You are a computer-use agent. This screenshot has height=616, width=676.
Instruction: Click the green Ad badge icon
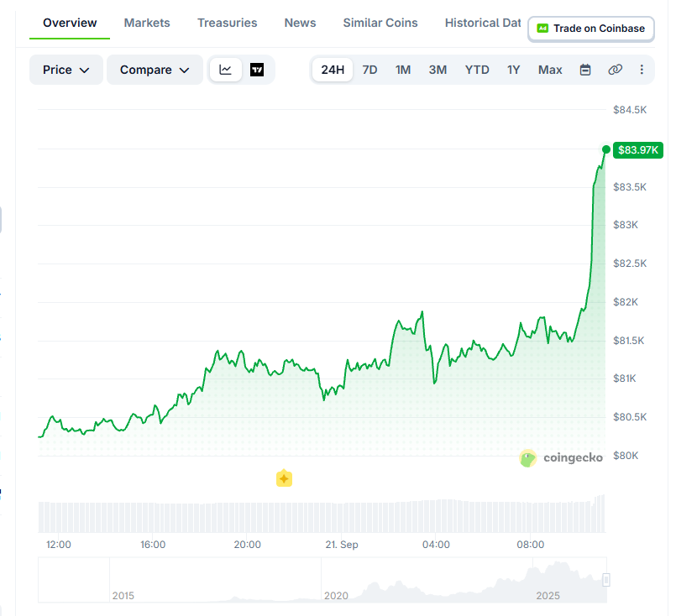[542, 29]
